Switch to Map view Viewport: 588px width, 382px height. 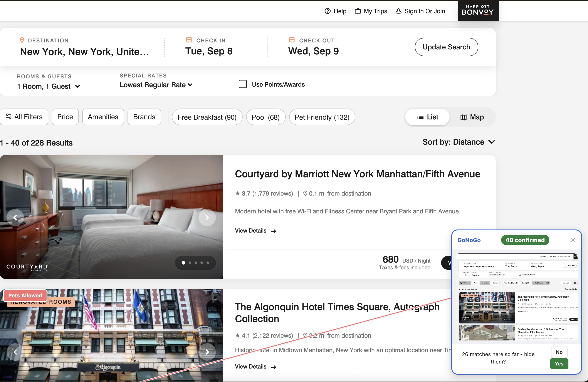(472, 117)
